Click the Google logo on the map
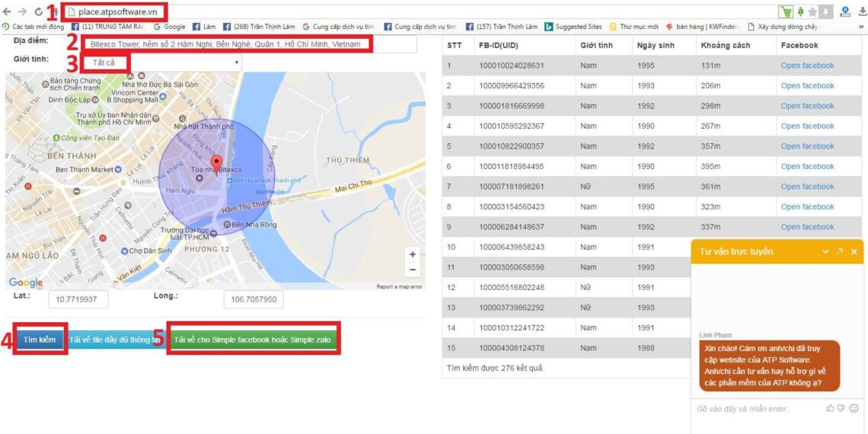This screenshot has width=868, height=434. [25, 282]
